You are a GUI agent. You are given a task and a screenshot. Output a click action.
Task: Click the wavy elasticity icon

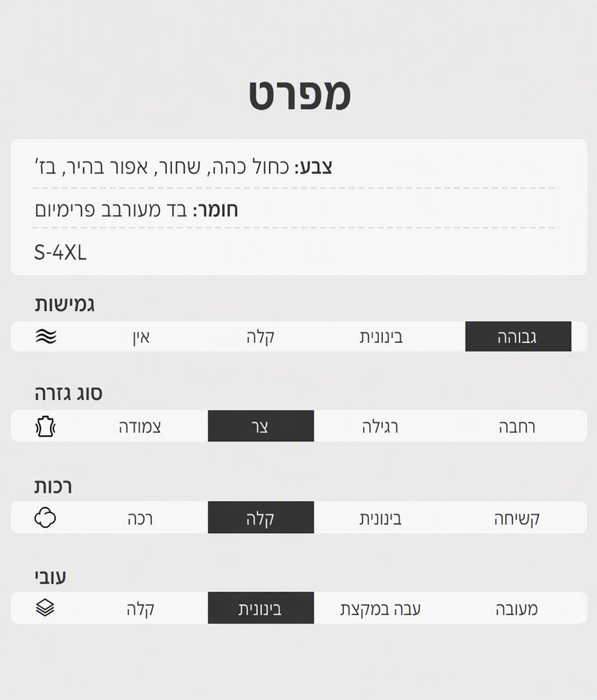coord(46,336)
